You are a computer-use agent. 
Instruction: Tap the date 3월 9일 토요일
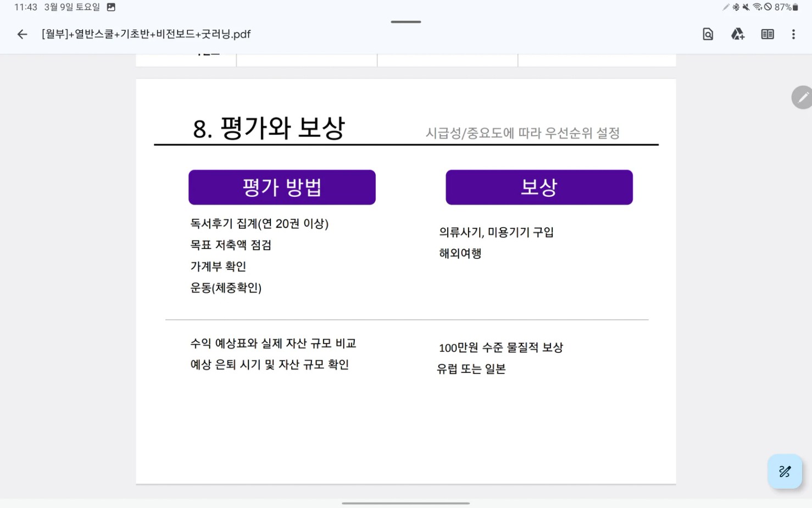point(72,7)
